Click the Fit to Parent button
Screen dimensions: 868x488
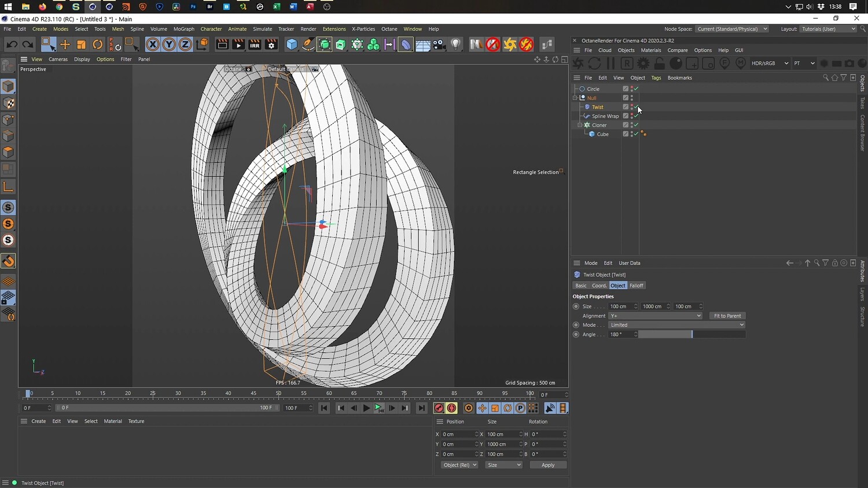point(727,316)
